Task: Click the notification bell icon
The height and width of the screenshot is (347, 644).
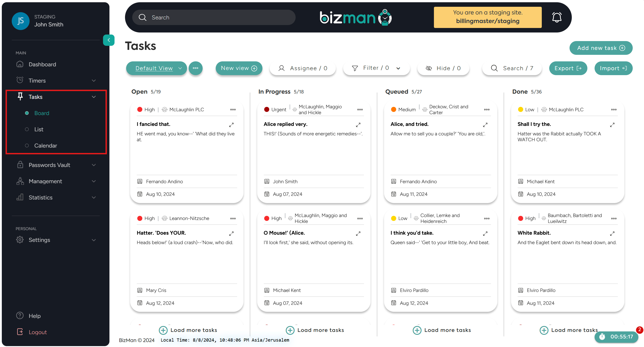Action: click(556, 17)
